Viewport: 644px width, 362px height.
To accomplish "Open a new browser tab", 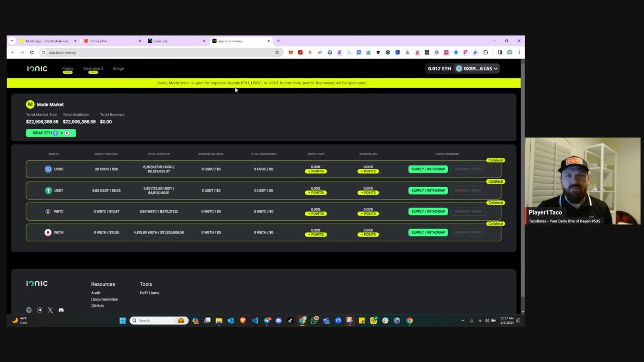I will point(278,41).
